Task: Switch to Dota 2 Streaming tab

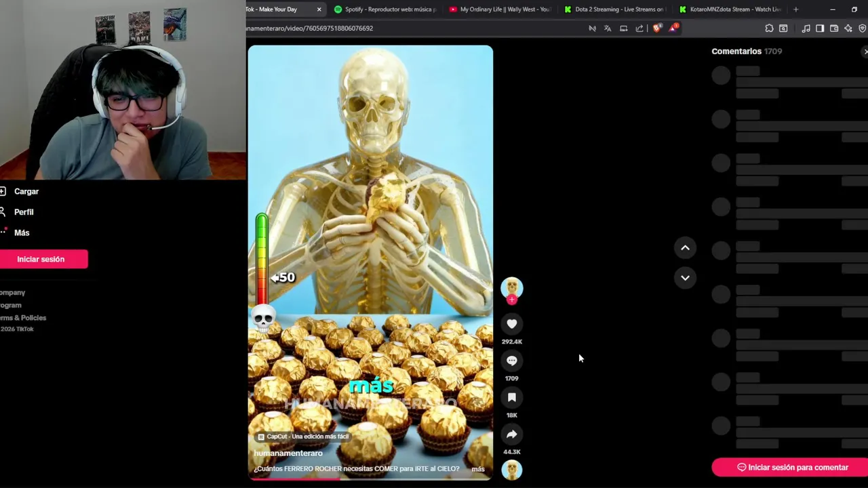Action: point(615,9)
